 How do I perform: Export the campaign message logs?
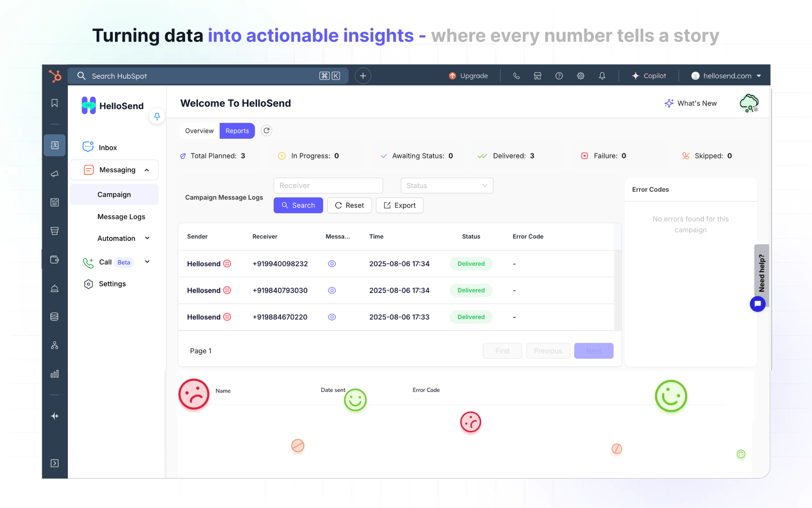[x=400, y=205]
